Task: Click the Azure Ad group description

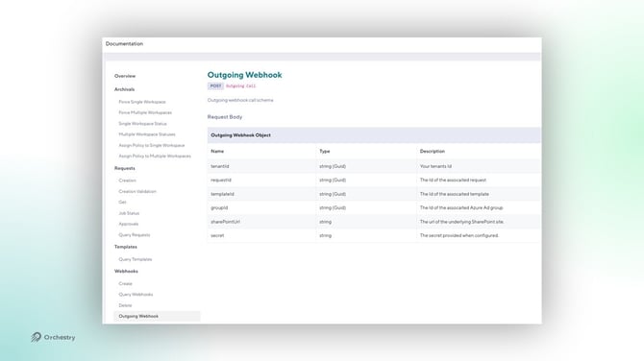Action: pos(461,208)
